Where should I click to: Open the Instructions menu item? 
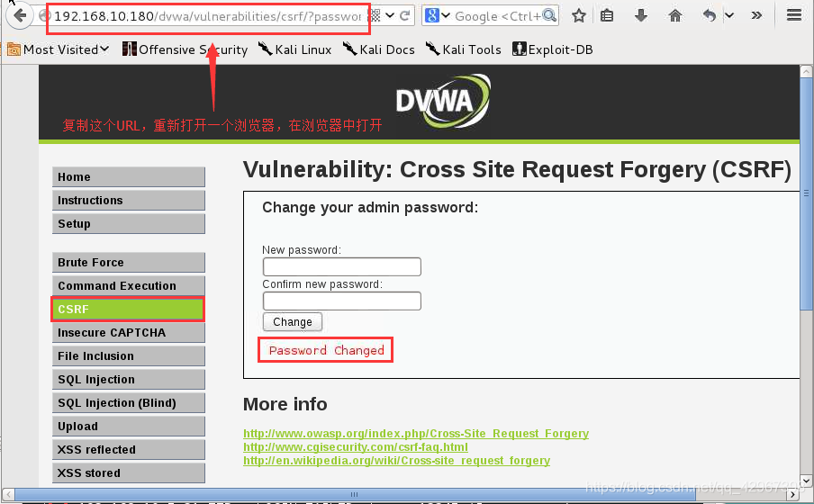(x=128, y=201)
